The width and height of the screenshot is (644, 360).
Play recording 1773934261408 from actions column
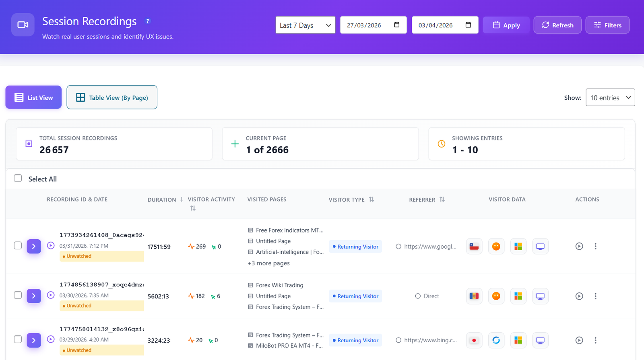[x=579, y=246]
